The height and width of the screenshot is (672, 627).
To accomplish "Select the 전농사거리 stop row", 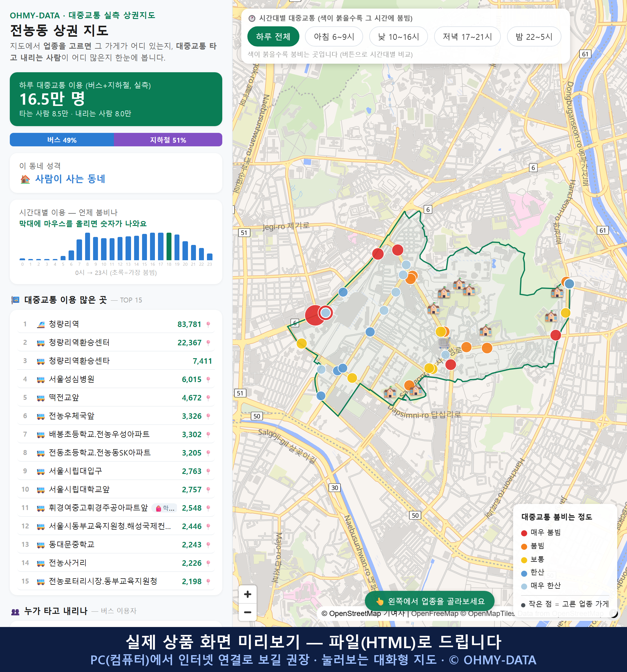I will [x=116, y=562].
